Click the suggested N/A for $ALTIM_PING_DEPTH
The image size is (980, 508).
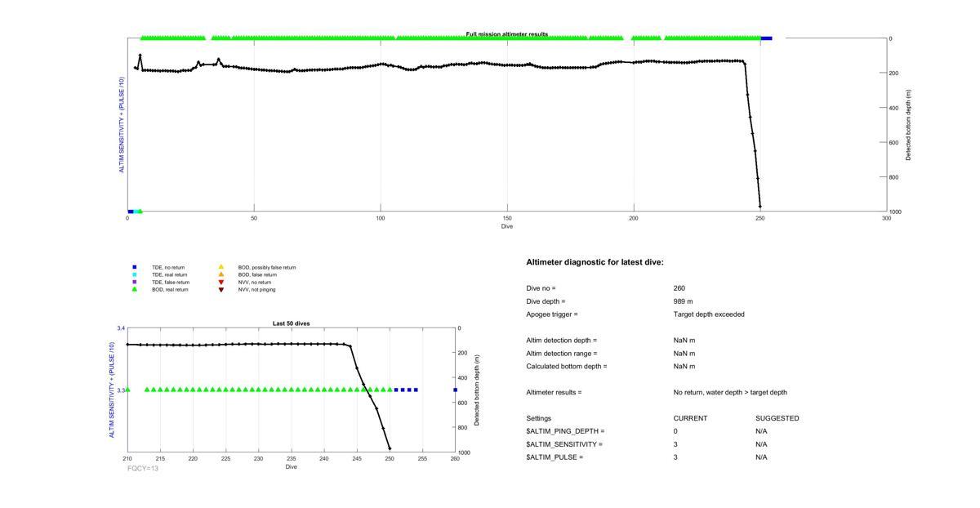(762, 431)
